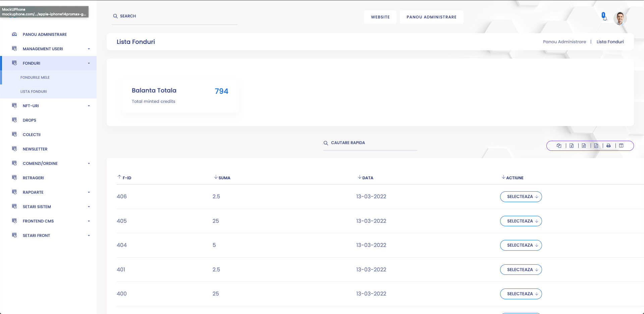Print the funds table
644x314 pixels.
click(608, 146)
